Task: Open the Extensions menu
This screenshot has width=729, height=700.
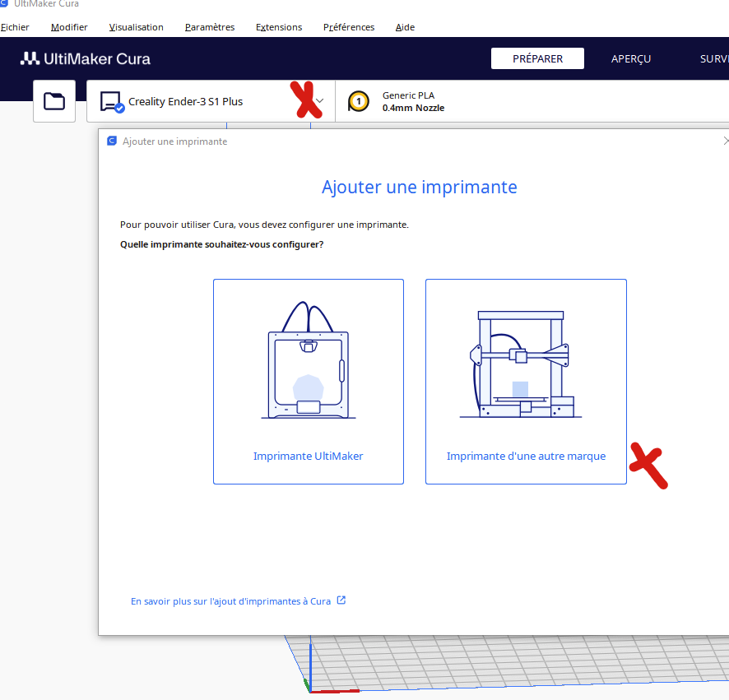Action: (x=279, y=27)
